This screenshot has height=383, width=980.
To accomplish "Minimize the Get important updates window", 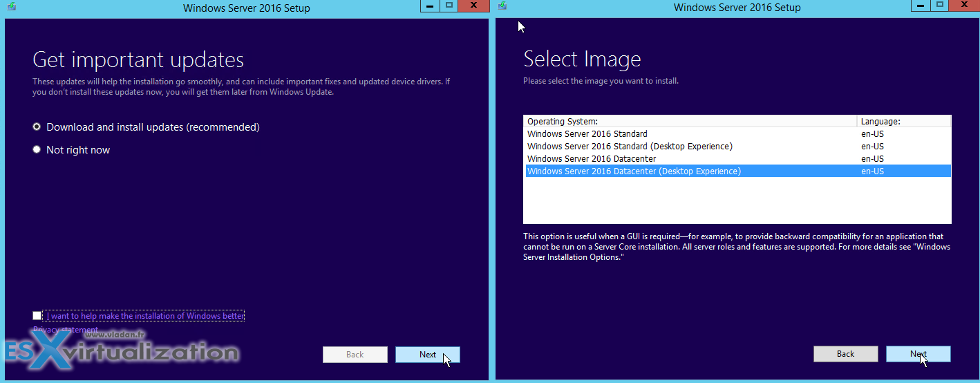I will (x=430, y=6).
